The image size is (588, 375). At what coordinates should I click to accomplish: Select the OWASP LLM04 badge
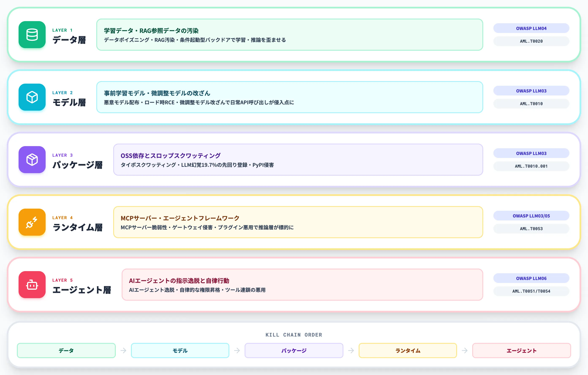tap(531, 28)
